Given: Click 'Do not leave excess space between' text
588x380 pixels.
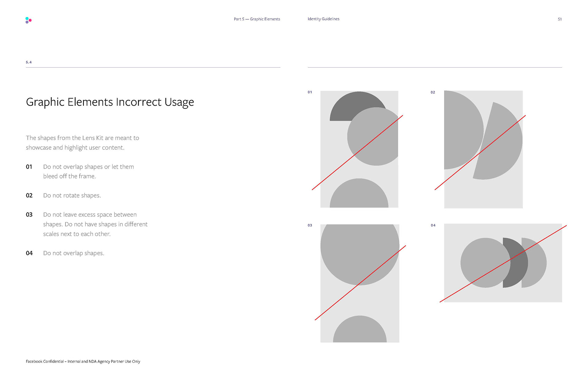Looking at the screenshot, I should [x=90, y=215].
